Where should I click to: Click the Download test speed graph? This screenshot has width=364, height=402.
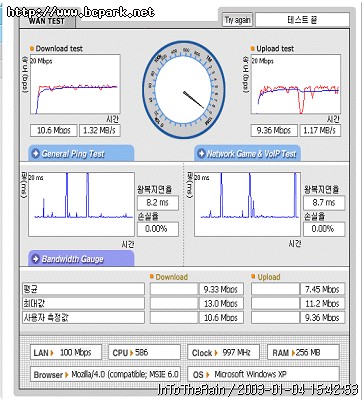[75, 84]
